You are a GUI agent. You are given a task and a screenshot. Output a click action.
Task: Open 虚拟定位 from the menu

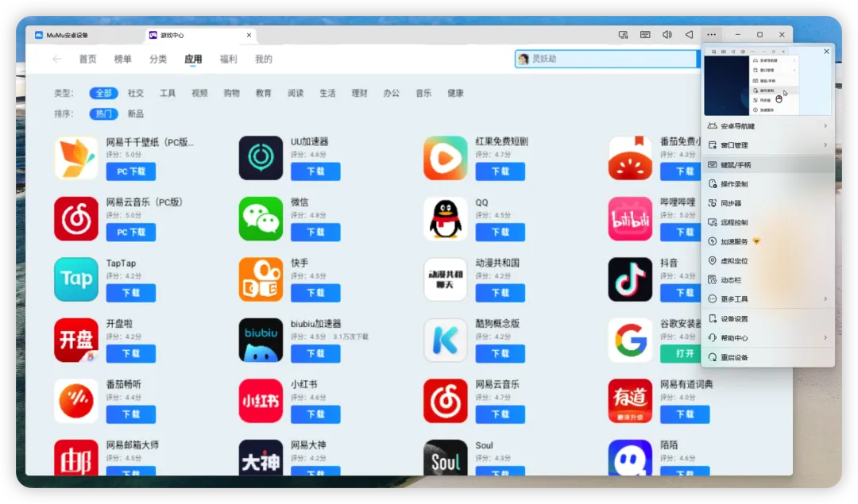coord(768,261)
